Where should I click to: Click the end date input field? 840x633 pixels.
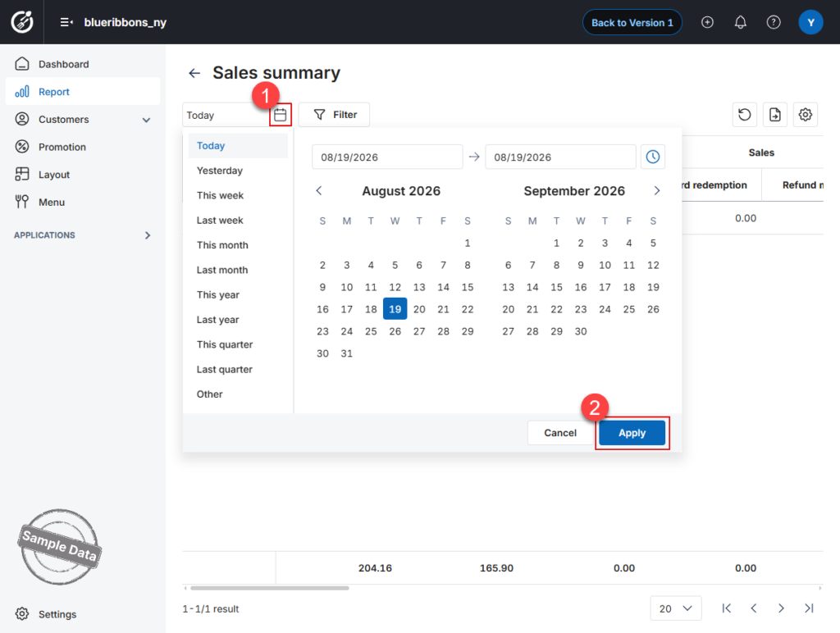click(x=560, y=157)
